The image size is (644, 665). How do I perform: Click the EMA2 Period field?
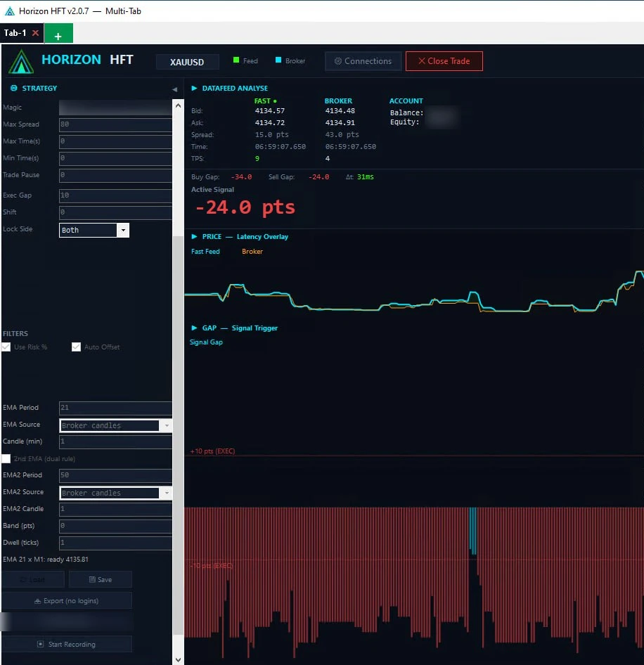pos(115,475)
